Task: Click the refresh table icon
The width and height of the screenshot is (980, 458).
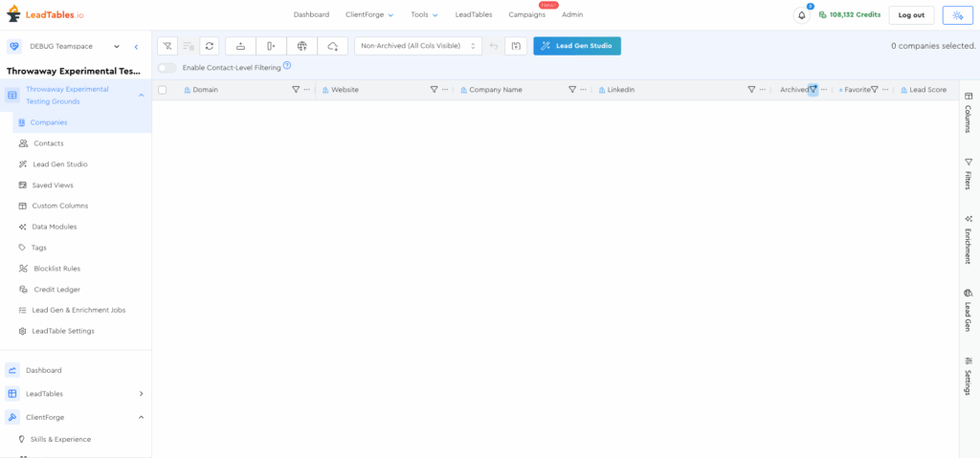Action: [210, 46]
